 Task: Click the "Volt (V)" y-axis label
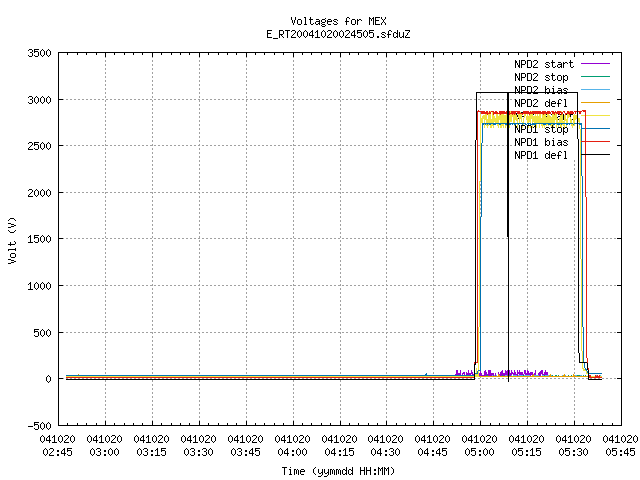click(12, 240)
